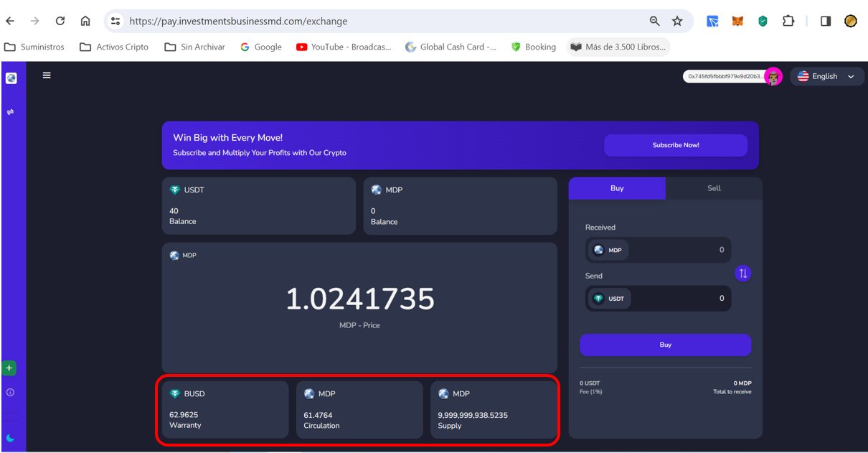
Task: Toggle dark mode with the moon icon
Action: click(x=10, y=438)
